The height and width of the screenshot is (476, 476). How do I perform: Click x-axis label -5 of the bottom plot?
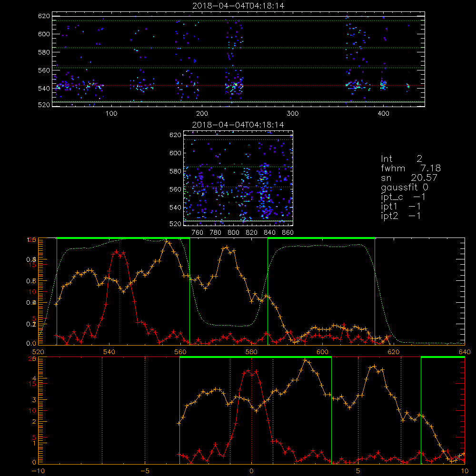click(145, 471)
